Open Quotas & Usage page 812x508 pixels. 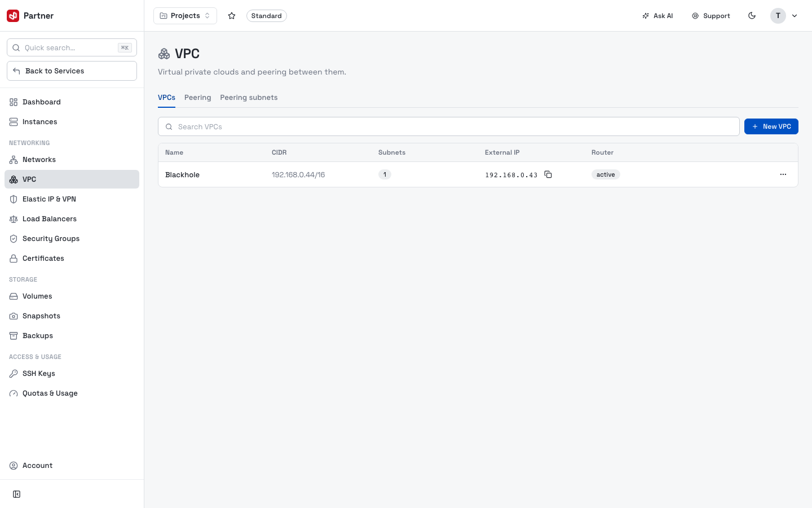72,393
